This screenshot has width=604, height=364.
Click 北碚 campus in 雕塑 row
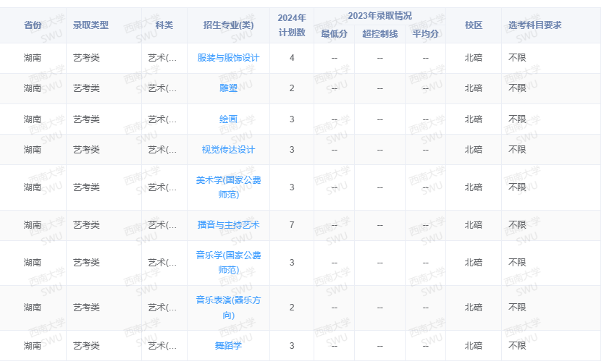(474, 88)
